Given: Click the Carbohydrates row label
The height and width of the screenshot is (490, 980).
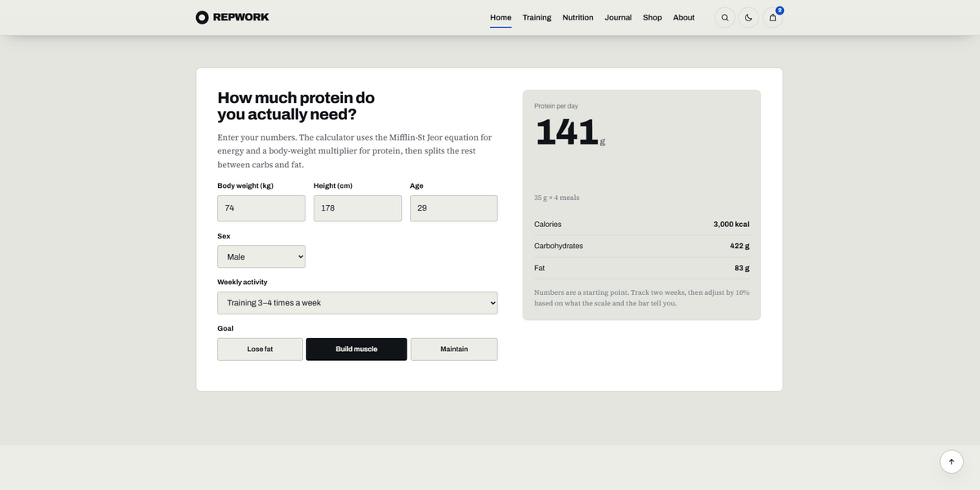Looking at the screenshot, I should click(x=559, y=246).
